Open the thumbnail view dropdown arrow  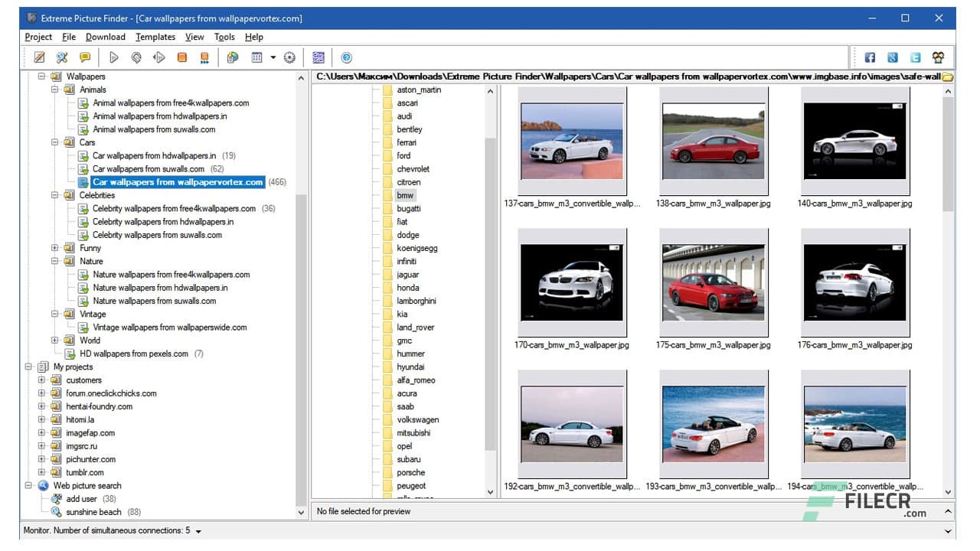click(x=274, y=57)
